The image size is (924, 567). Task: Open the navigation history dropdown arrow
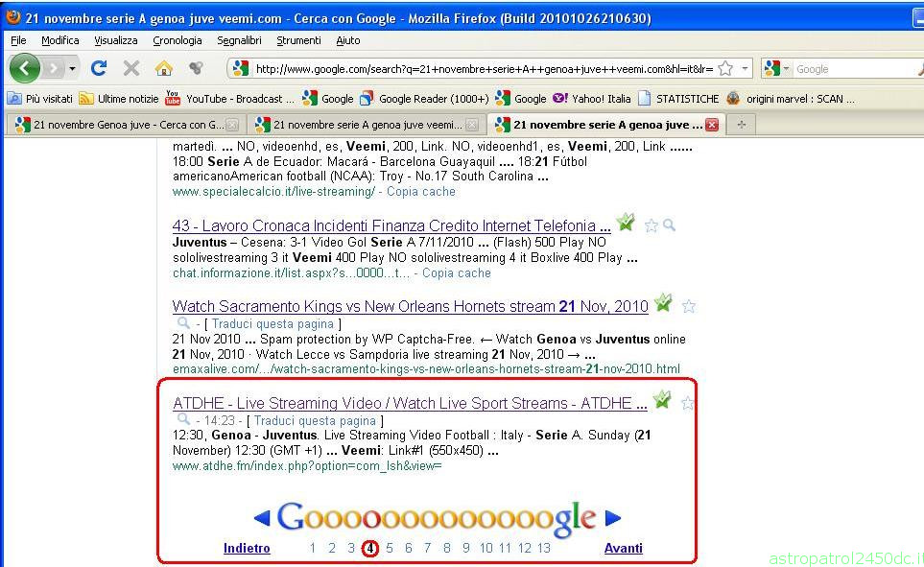[x=72, y=69]
